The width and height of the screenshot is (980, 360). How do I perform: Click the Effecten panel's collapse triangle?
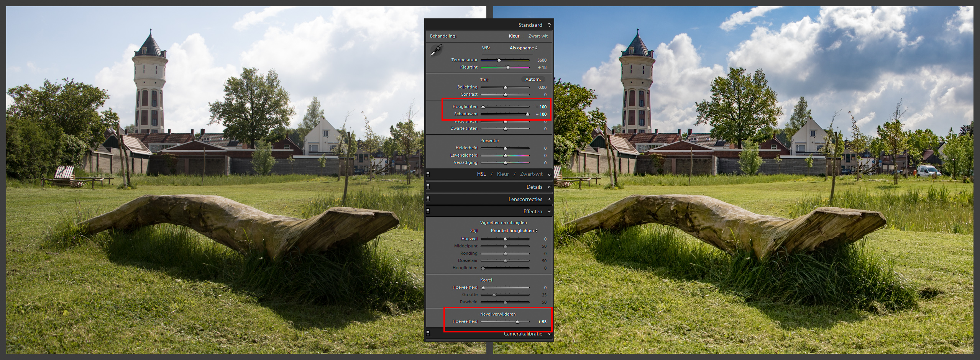549,212
